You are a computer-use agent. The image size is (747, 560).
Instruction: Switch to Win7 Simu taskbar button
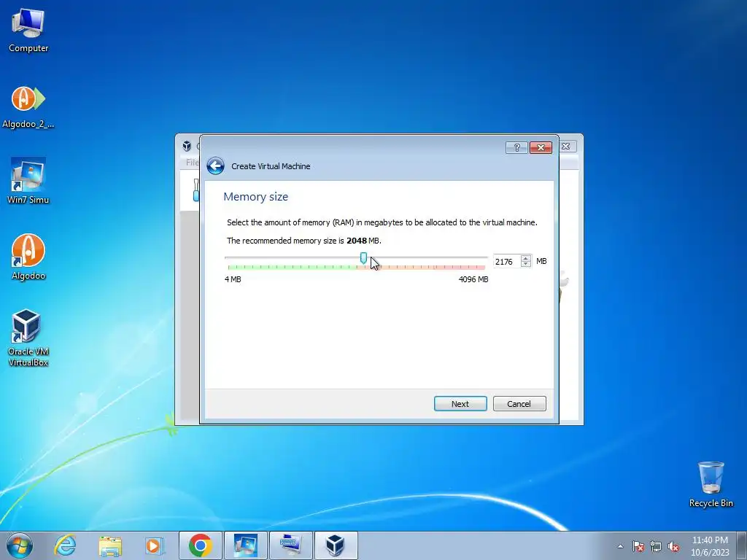245,545
